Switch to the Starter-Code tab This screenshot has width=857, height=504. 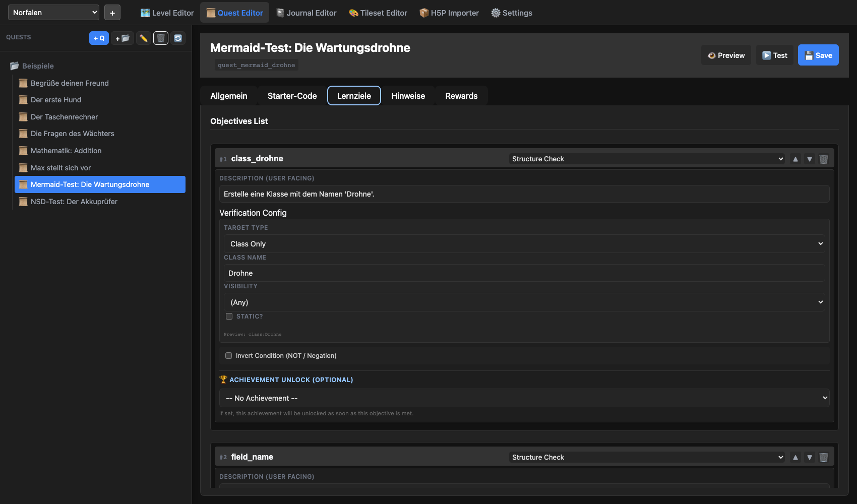coord(292,95)
